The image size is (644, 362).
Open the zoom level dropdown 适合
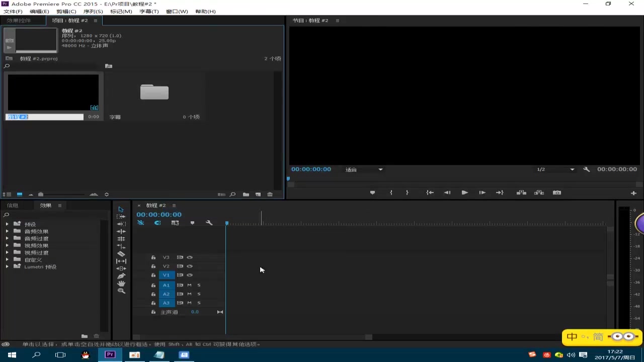[x=364, y=170]
